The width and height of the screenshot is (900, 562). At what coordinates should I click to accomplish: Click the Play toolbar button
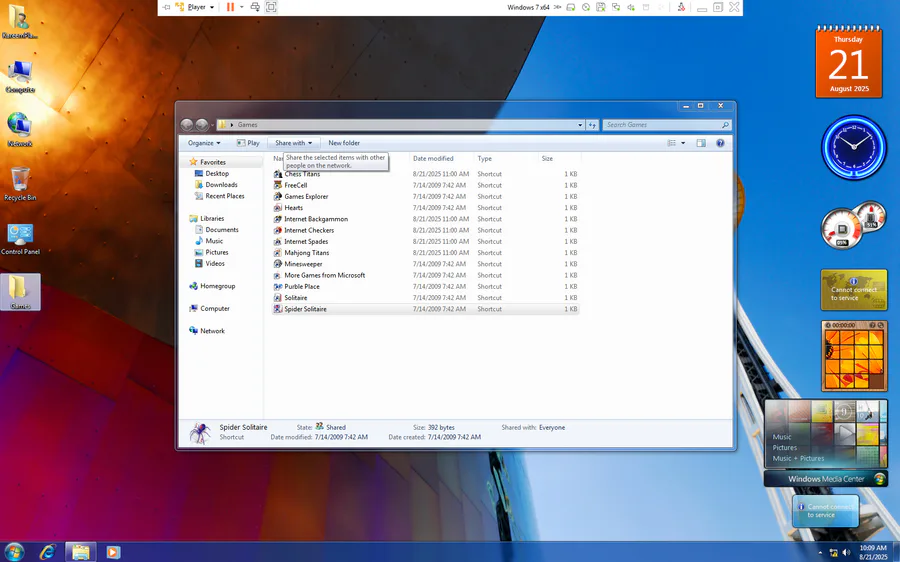click(x=248, y=143)
